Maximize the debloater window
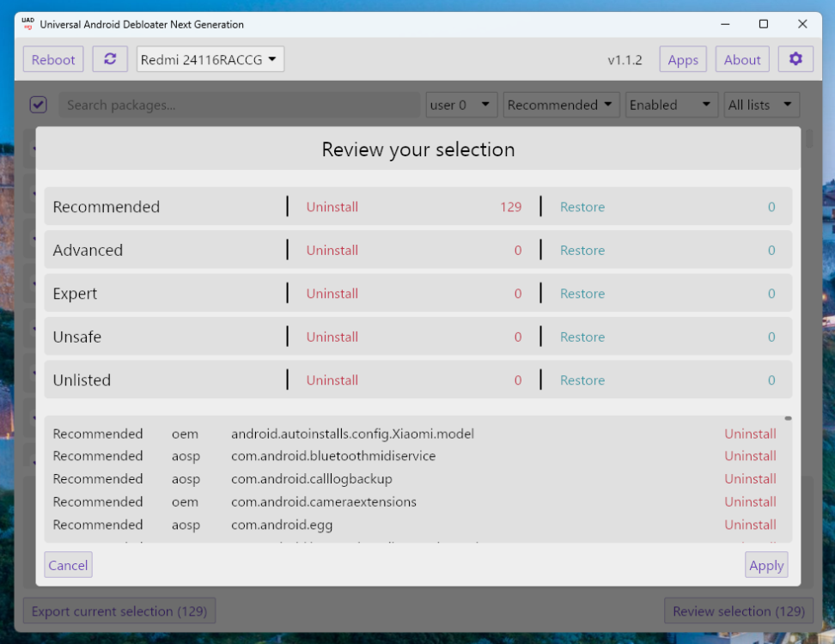The height and width of the screenshot is (644, 835). (763, 24)
